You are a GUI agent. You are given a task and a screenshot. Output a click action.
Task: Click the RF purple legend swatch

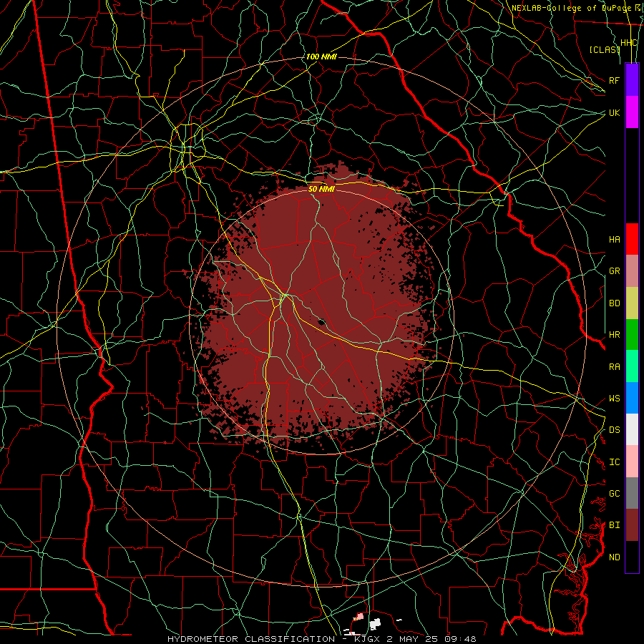pos(632,79)
